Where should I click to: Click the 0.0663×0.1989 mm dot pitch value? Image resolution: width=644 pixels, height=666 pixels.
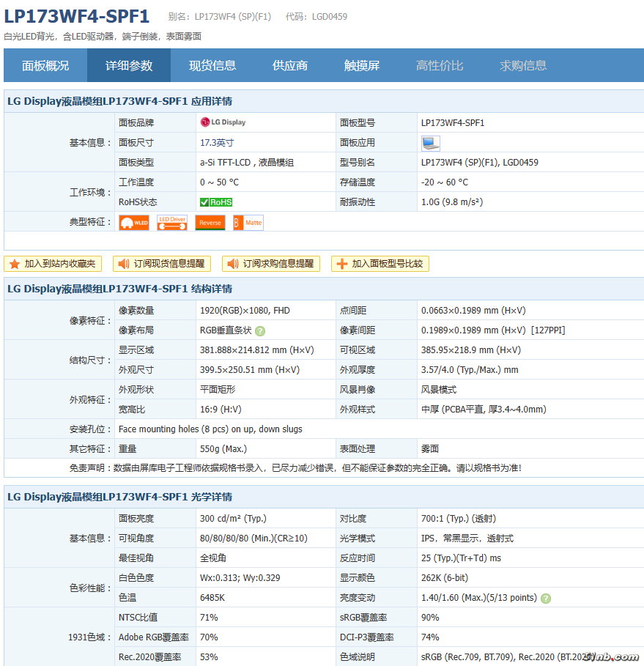point(473,311)
